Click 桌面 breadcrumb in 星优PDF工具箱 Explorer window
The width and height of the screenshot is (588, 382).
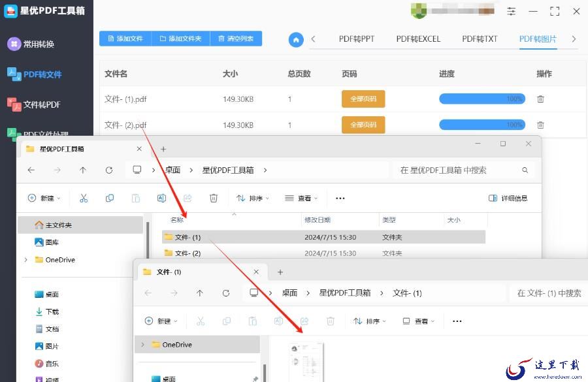[173, 170]
